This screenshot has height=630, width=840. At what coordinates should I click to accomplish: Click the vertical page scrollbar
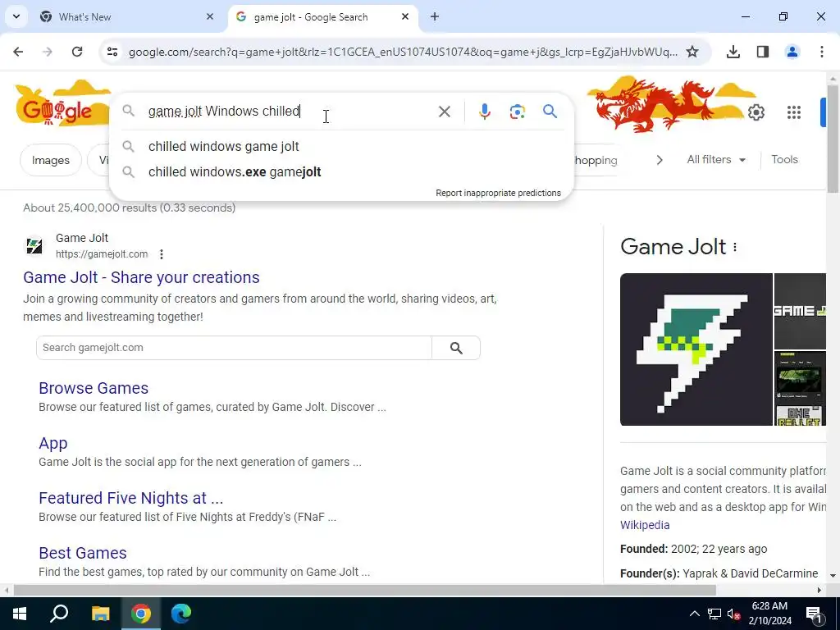click(x=833, y=139)
